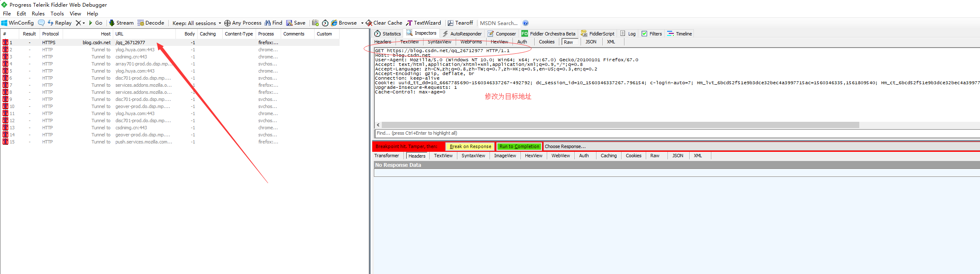
Task: Open the Rules menu
Action: (38, 13)
